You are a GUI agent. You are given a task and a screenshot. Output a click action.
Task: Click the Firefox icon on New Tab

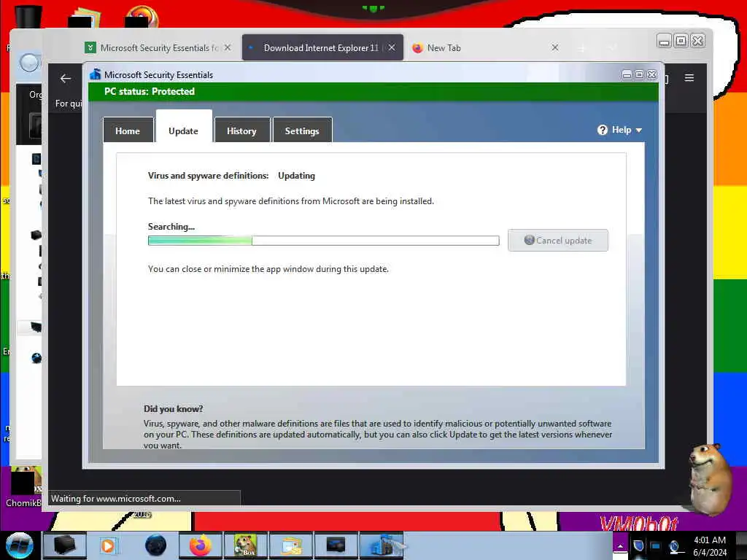417,47
